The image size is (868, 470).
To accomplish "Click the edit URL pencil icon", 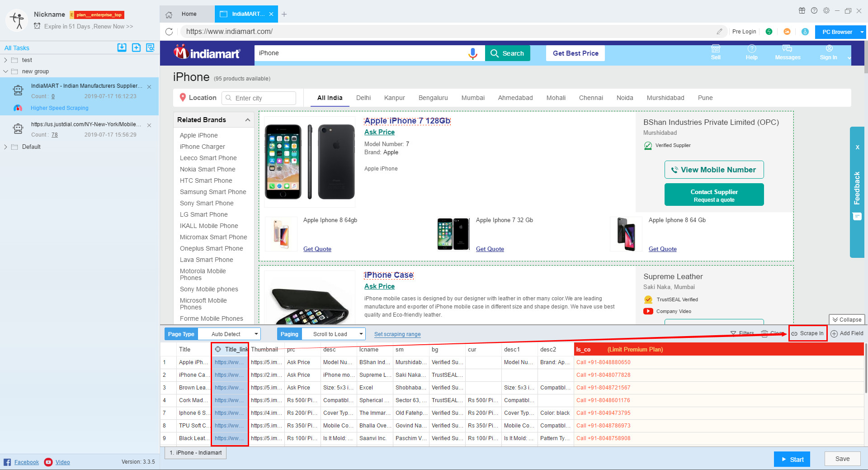I will [719, 32].
